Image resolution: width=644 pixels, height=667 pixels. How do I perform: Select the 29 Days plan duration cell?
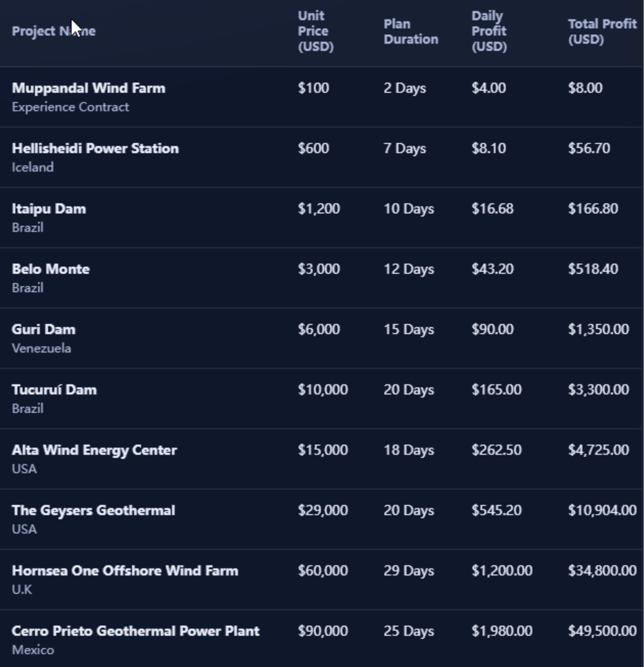point(408,571)
